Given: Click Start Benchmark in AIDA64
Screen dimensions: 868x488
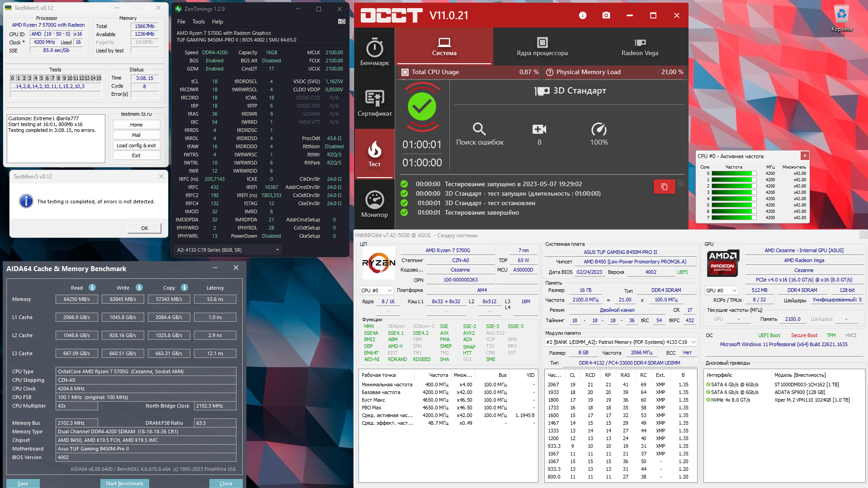Looking at the screenshot, I should (124, 483).
